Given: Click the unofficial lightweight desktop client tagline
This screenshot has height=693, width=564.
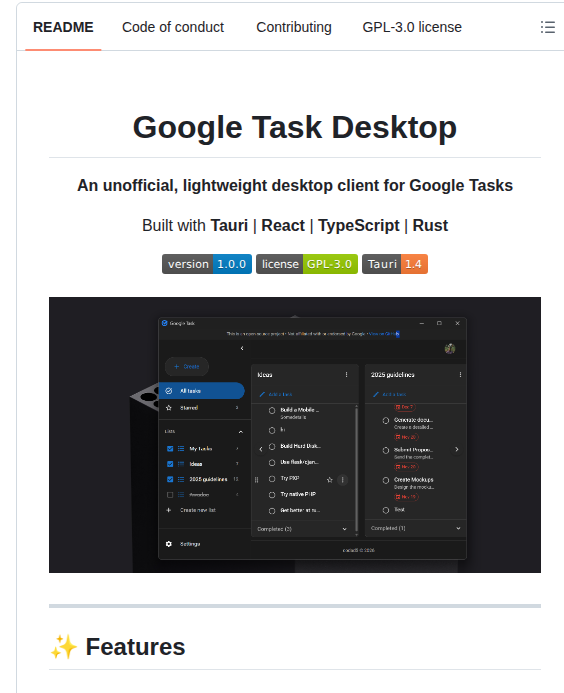Looking at the screenshot, I should pos(295,186).
